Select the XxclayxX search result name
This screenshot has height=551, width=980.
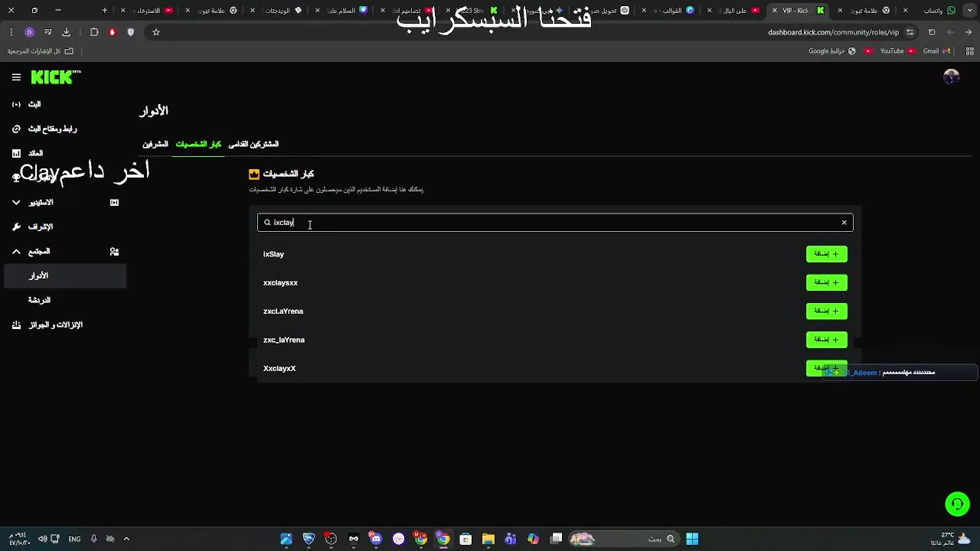point(279,369)
